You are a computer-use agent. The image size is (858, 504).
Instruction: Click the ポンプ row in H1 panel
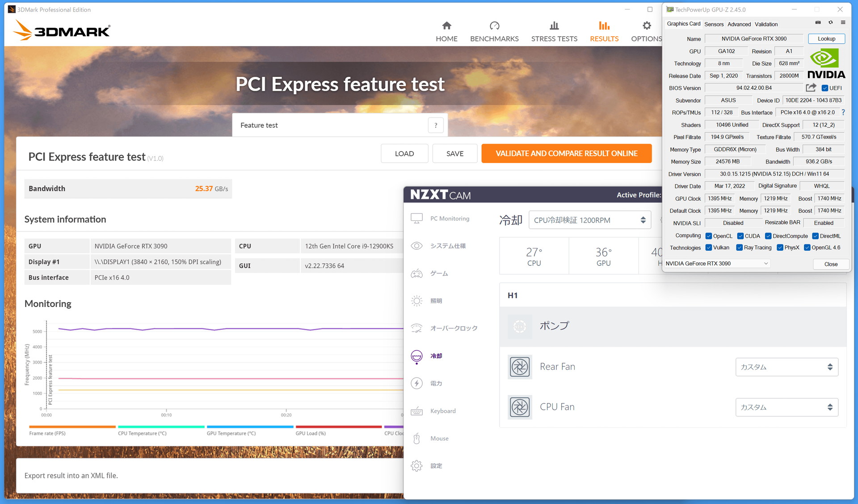click(x=673, y=326)
